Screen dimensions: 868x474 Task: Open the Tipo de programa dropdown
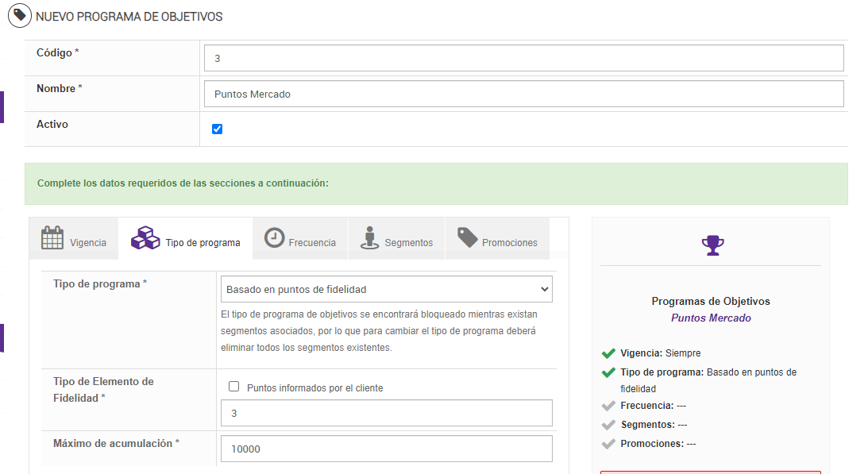pos(386,290)
